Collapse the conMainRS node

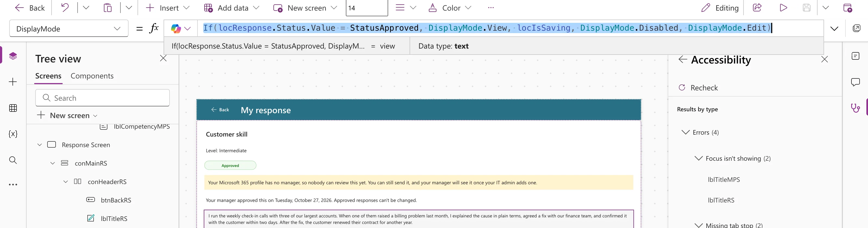click(52, 163)
